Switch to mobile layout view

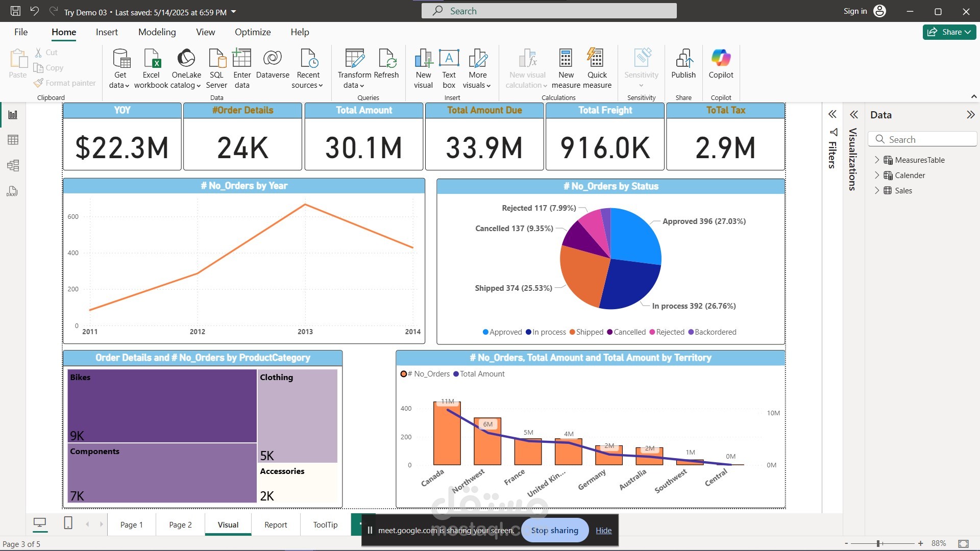coord(68,523)
